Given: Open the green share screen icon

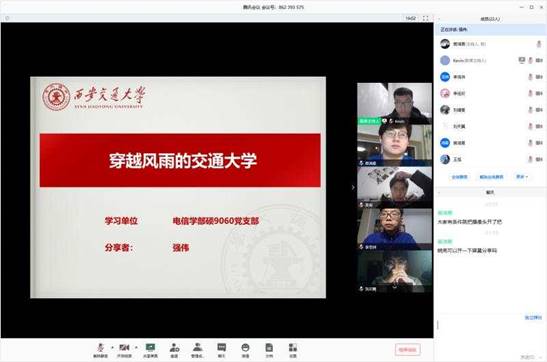Looking at the screenshot, I should (x=150, y=350).
